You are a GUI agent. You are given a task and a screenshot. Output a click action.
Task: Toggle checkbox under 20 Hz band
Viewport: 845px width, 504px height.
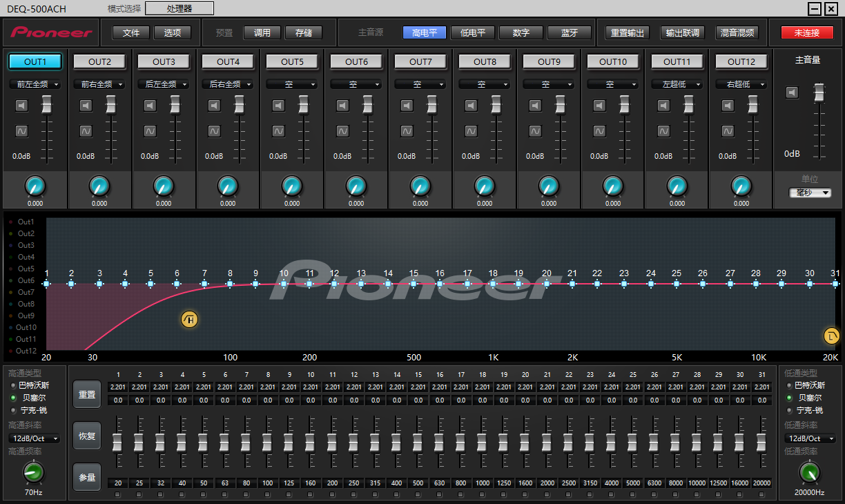click(118, 495)
